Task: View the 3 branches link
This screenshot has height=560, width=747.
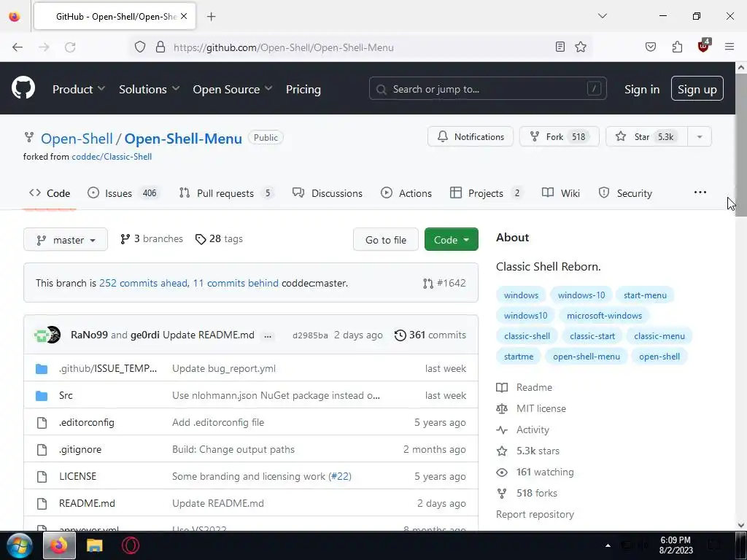Action: pyautogui.click(x=152, y=238)
